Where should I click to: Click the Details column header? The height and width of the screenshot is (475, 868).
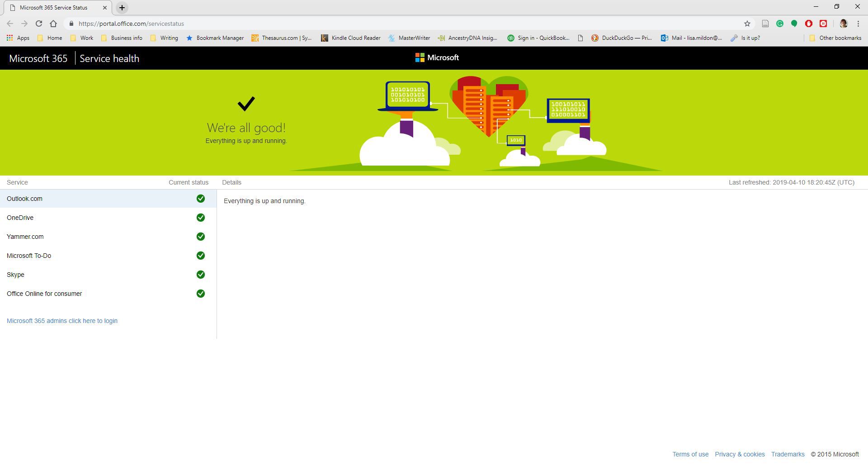[x=231, y=182]
